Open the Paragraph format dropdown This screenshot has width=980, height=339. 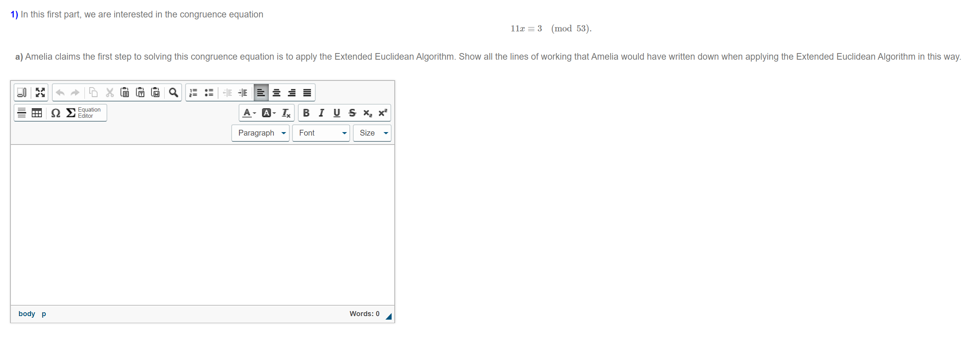point(260,133)
